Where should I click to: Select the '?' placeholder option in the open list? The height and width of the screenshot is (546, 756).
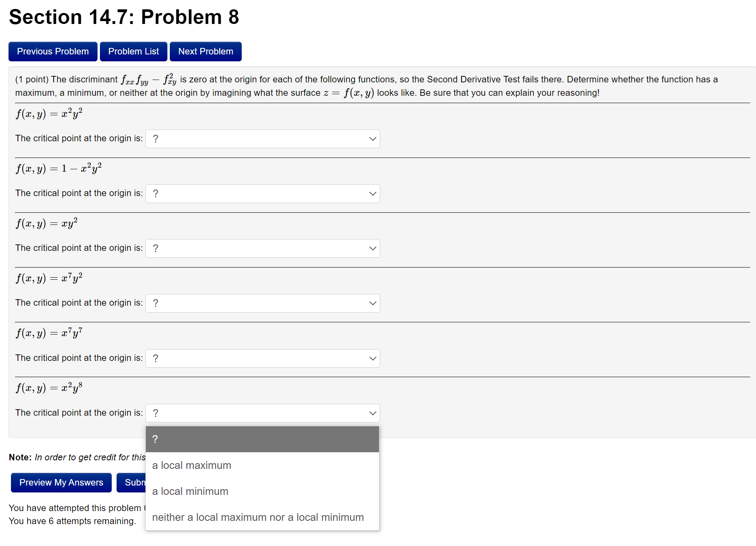(x=262, y=439)
